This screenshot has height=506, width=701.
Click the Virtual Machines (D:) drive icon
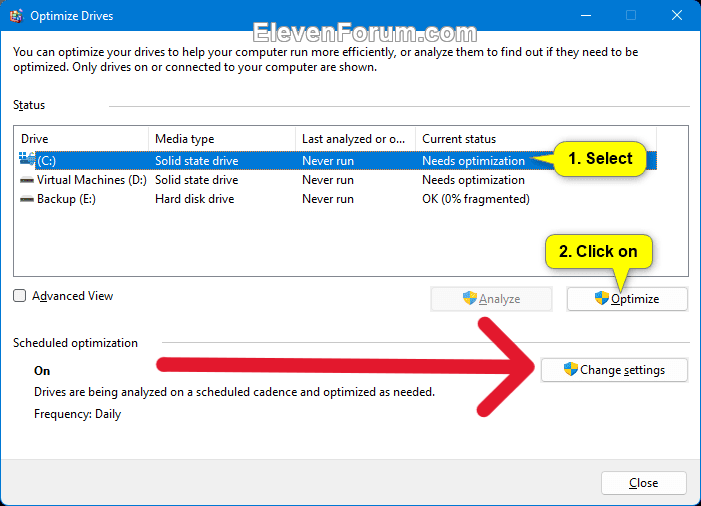(26, 180)
